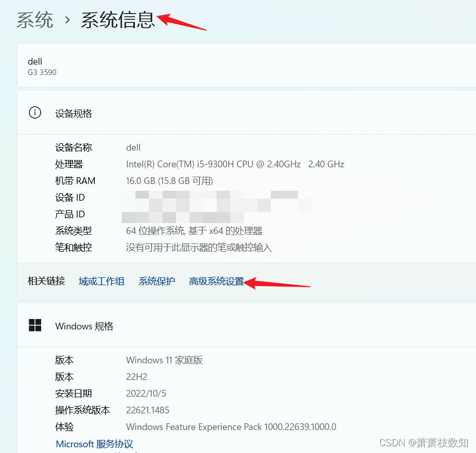Select the 64 位操作系统 system type value

(x=194, y=231)
